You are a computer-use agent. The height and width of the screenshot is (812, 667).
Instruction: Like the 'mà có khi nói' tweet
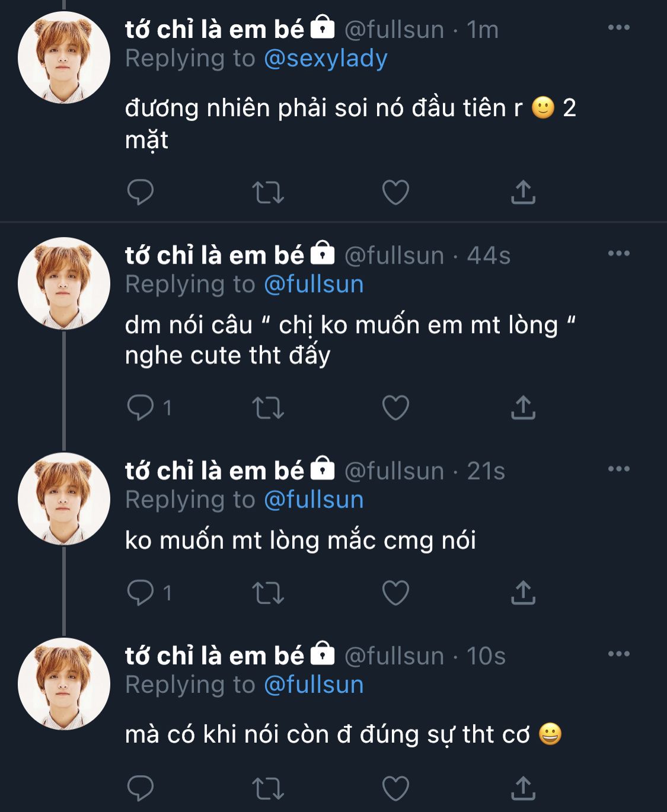[395, 788]
